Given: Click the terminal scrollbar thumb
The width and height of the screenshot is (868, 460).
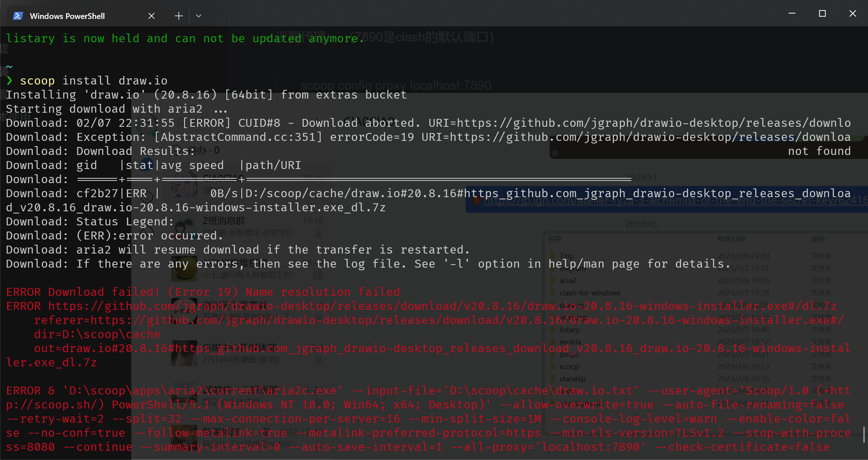Looking at the screenshot, I should [864, 434].
